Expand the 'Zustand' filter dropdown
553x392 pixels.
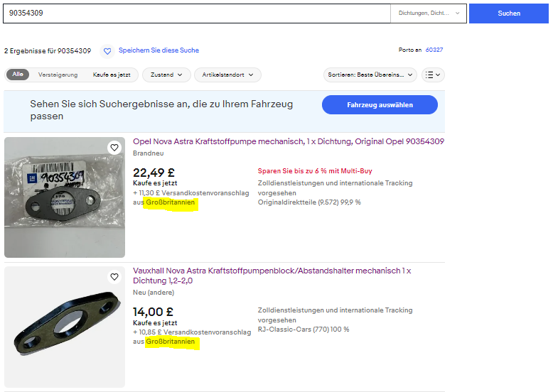(x=166, y=75)
